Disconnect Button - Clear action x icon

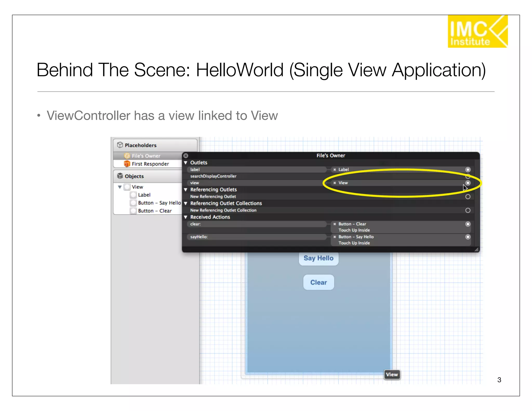click(335, 224)
